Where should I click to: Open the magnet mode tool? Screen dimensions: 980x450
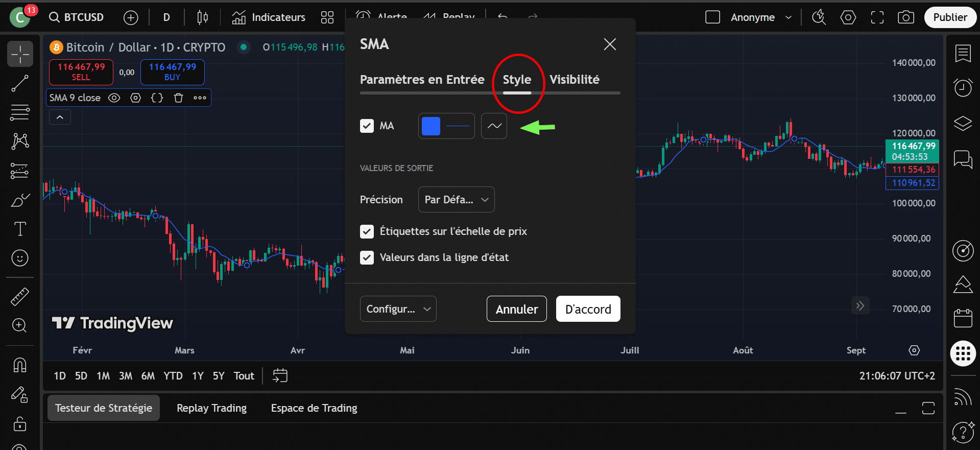(x=20, y=365)
